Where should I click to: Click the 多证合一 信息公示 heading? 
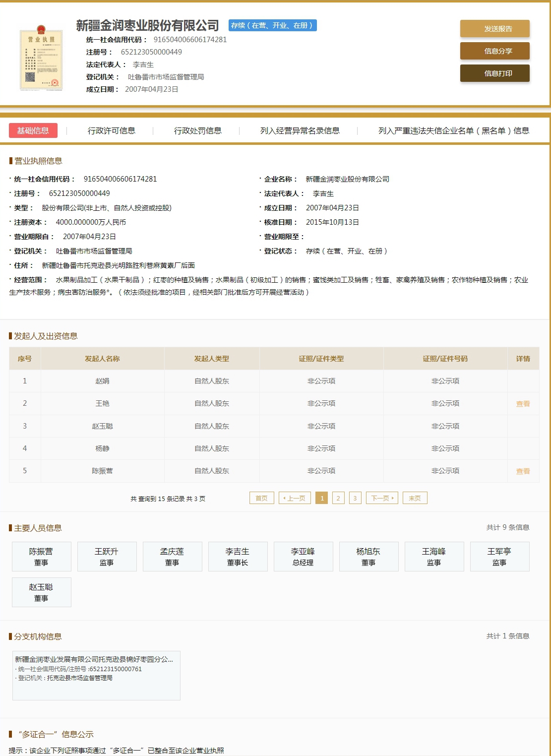click(56, 734)
